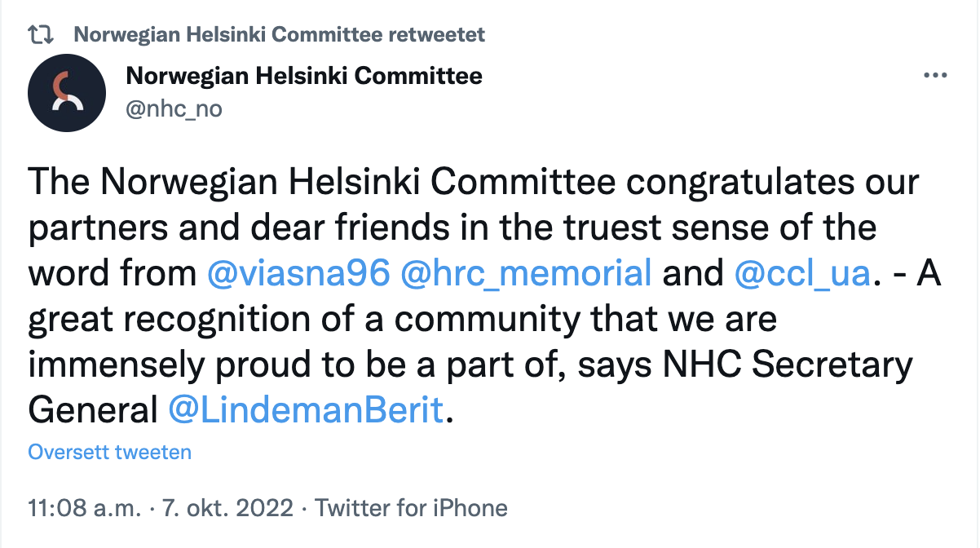
Task: Click the 11:08 a.m. timestamp
Action: click(86, 509)
